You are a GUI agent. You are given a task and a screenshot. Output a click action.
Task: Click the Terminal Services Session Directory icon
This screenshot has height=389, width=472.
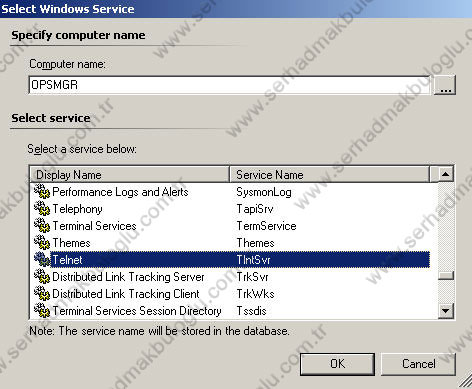point(42,311)
